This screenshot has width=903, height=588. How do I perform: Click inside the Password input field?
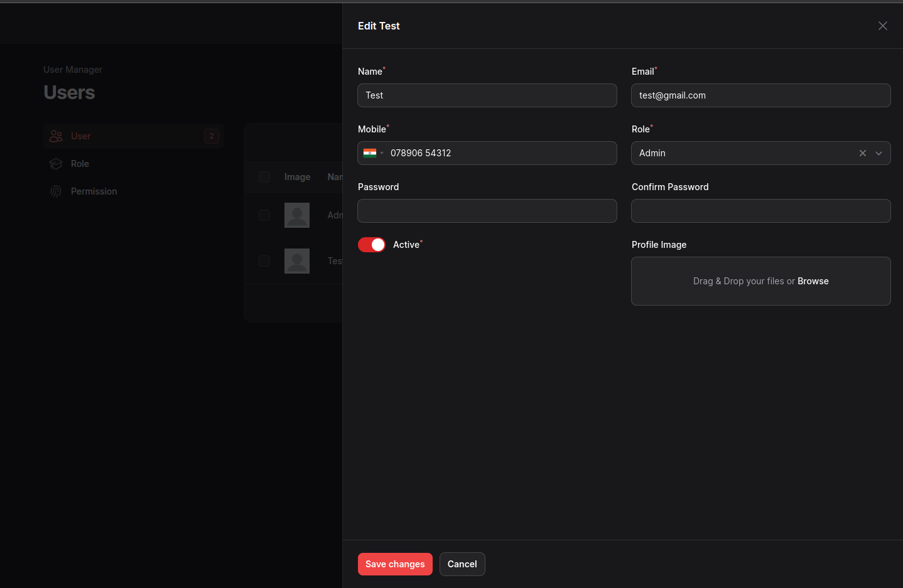pos(487,211)
